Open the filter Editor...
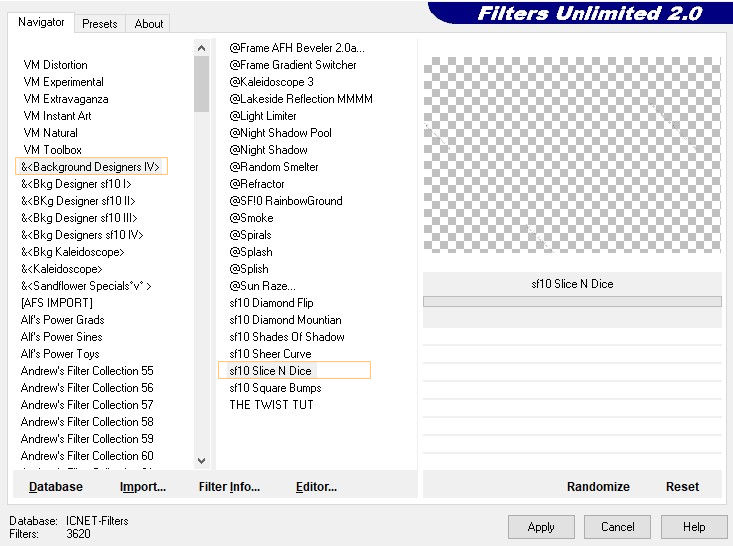This screenshot has height=546, width=733. click(316, 487)
